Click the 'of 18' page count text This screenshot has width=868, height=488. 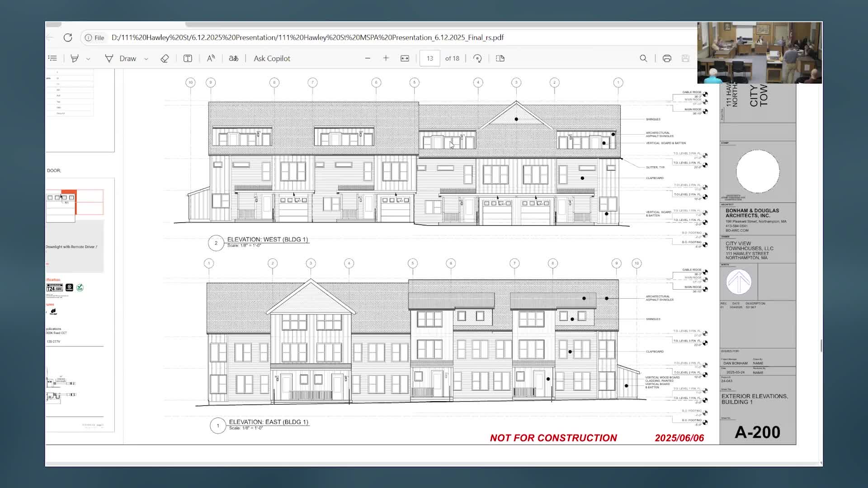tap(452, 58)
